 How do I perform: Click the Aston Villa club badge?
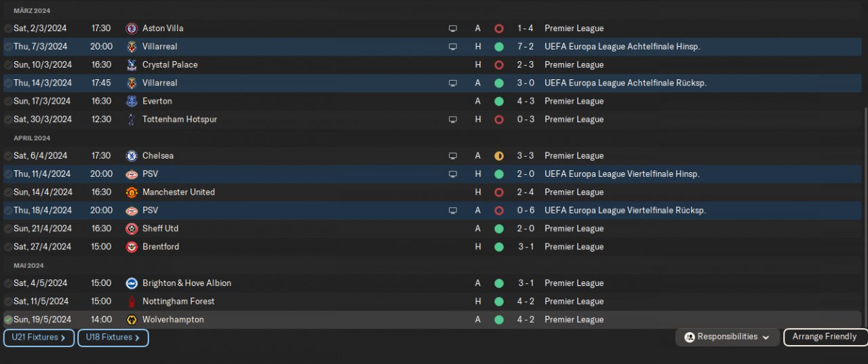[x=132, y=28]
